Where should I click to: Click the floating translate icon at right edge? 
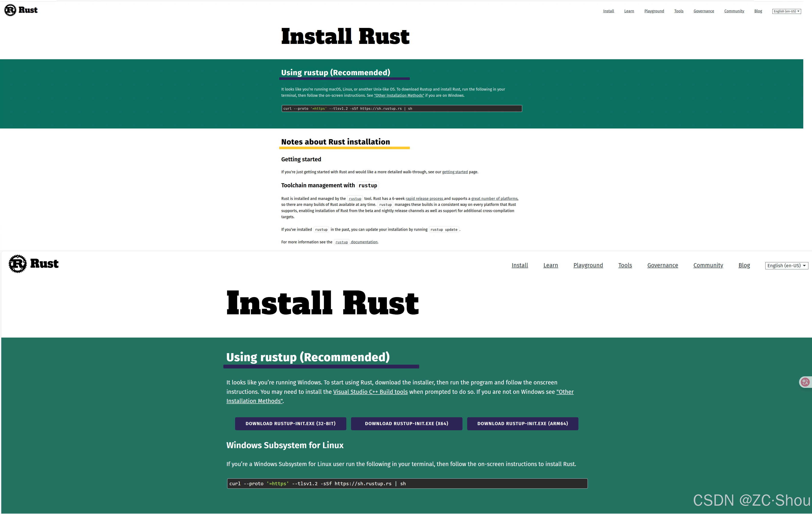(805, 382)
